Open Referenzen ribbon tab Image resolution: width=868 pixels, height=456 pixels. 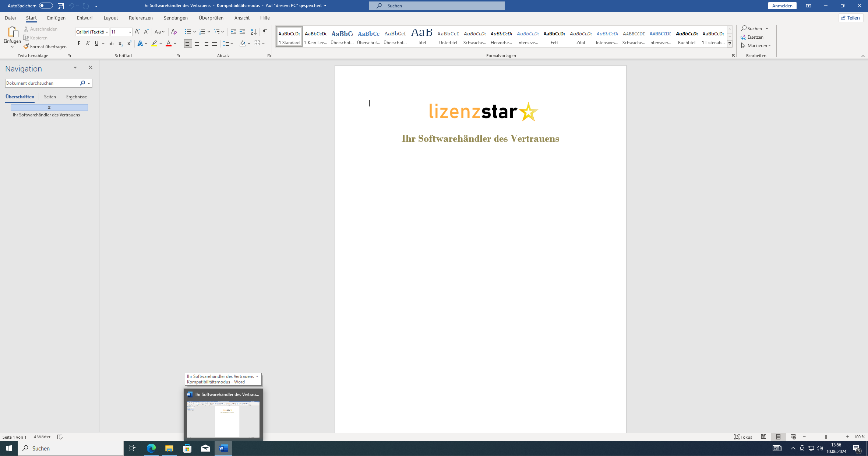click(141, 18)
